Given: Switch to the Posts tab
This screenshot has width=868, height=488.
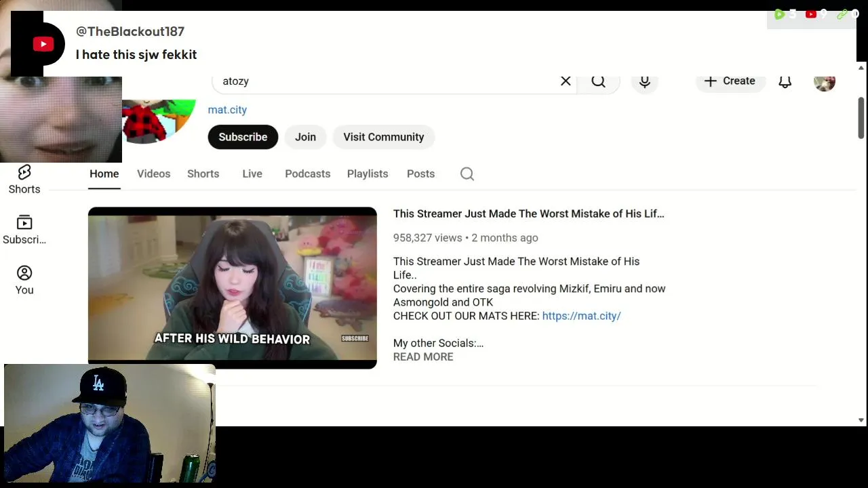Looking at the screenshot, I should tap(420, 174).
